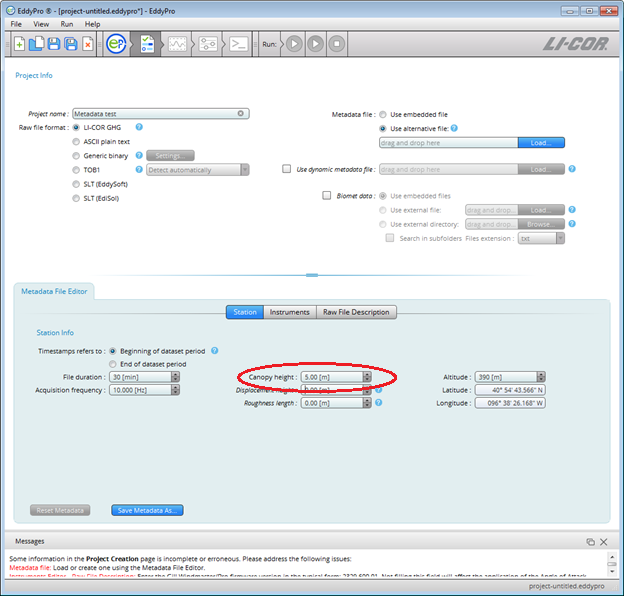Click the Canopy height spinner arrows
The height and width of the screenshot is (597, 624).
pos(366,377)
